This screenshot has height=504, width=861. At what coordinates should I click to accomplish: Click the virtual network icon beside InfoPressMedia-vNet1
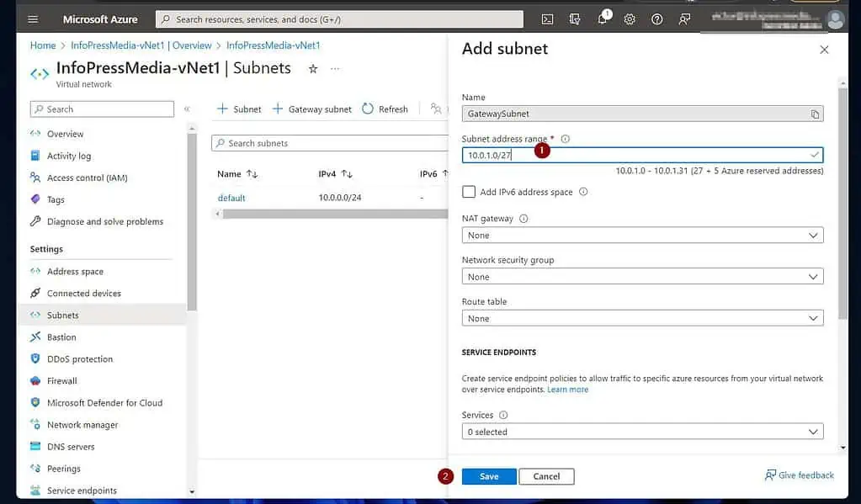(39, 74)
